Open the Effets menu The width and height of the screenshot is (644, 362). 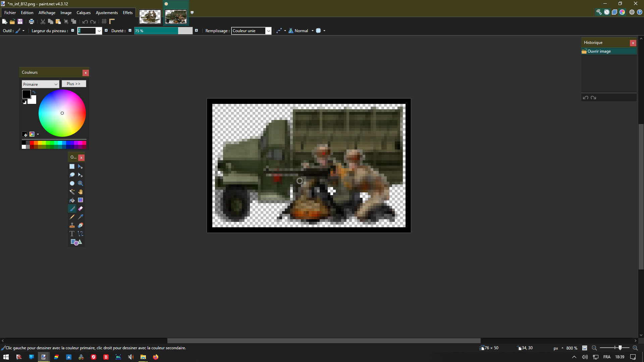point(128,12)
